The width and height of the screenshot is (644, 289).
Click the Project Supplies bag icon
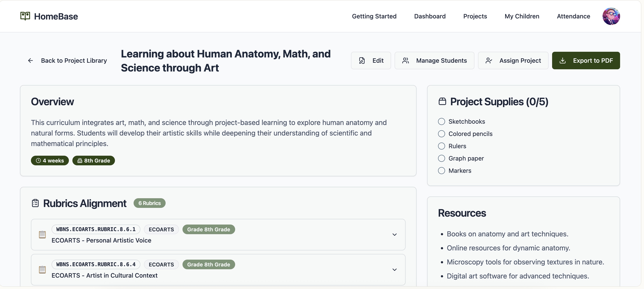click(442, 102)
